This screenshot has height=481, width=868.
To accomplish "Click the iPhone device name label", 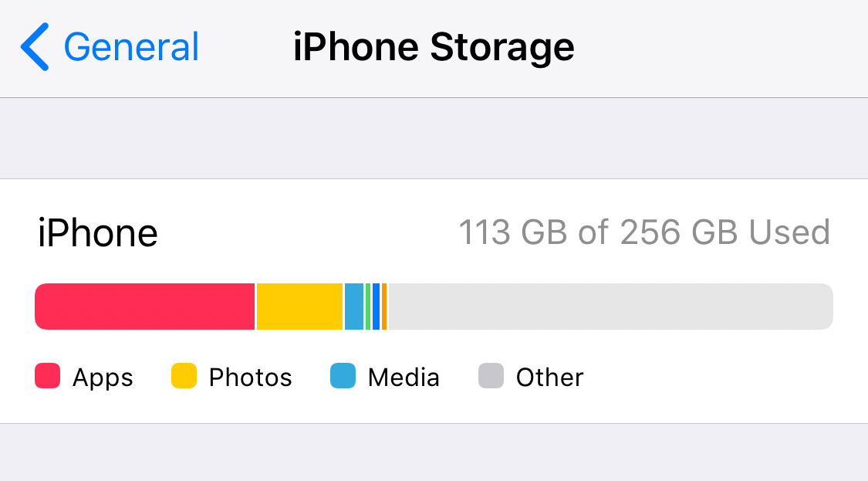I will point(98,232).
